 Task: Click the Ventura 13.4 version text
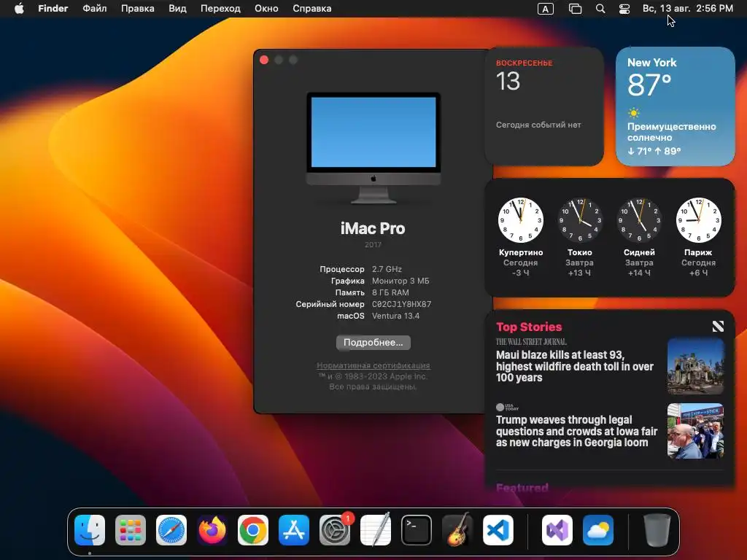395,316
